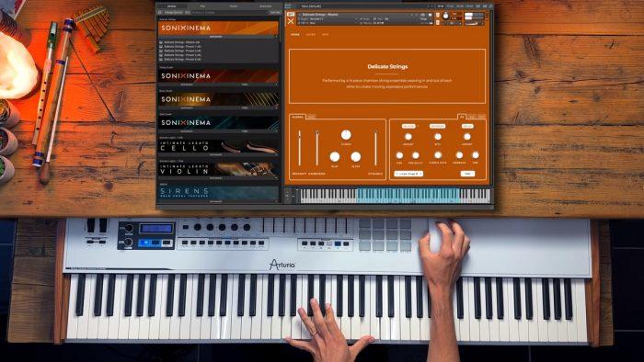Expand the Intimate Legato Cello library arrow
The height and width of the screenshot is (362, 644).
coord(276,155)
